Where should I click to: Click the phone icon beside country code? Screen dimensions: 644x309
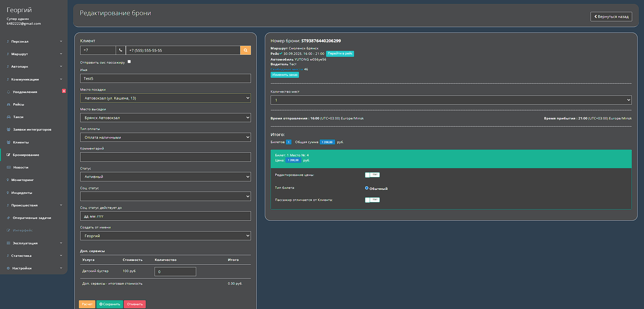tap(120, 50)
